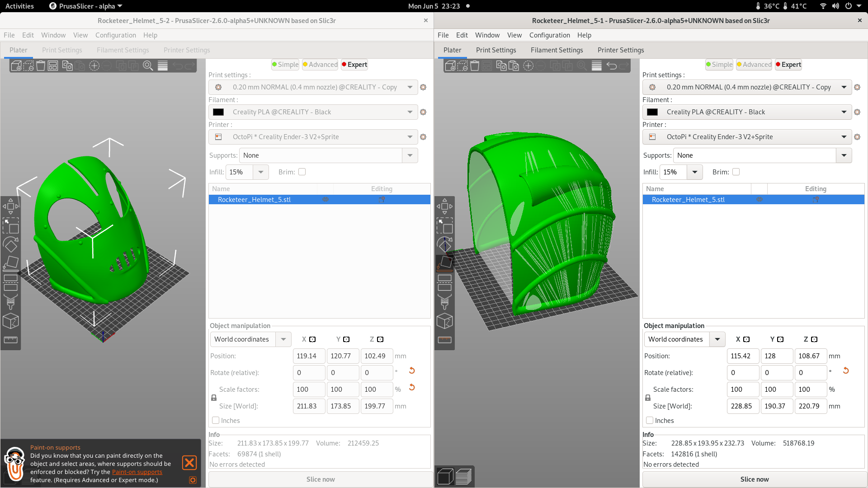868x488 pixels.
Task: Open File menu in left window
Action: click(x=9, y=35)
